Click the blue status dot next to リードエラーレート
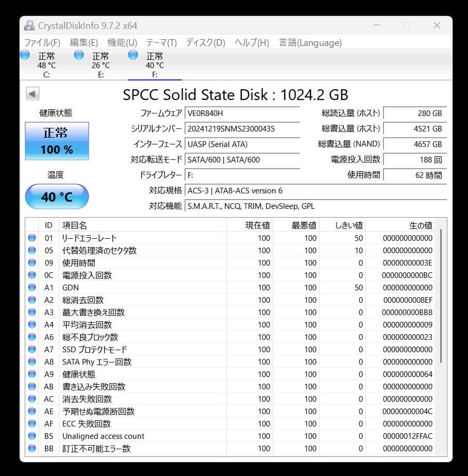468x476 pixels. coord(32,238)
